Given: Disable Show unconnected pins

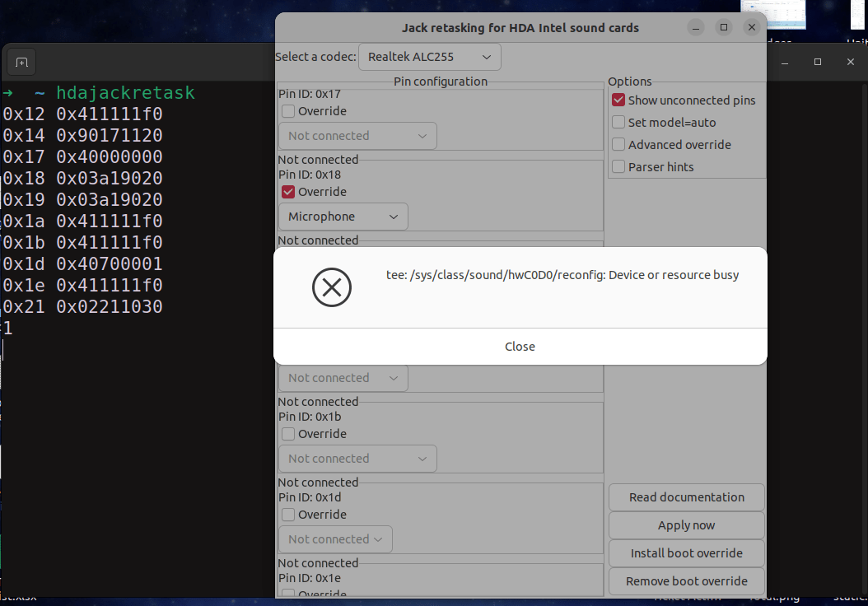Looking at the screenshot, I should [618, 100].
